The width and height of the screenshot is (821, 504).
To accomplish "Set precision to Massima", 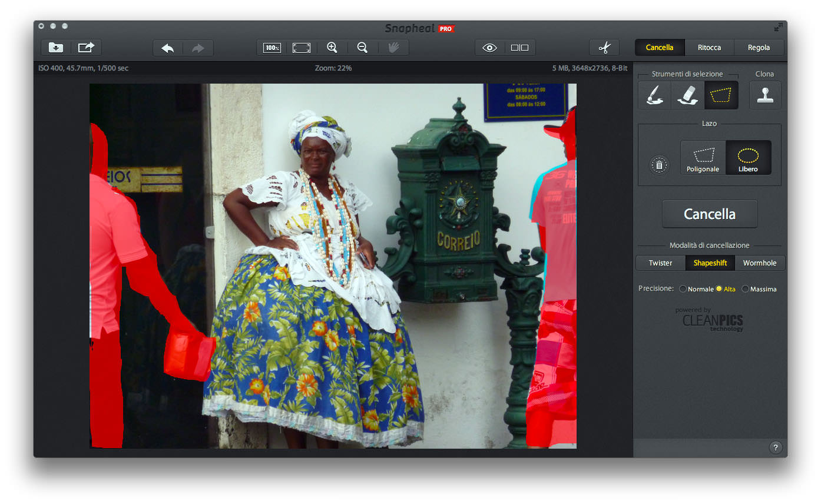I will [x=746, y=289].
